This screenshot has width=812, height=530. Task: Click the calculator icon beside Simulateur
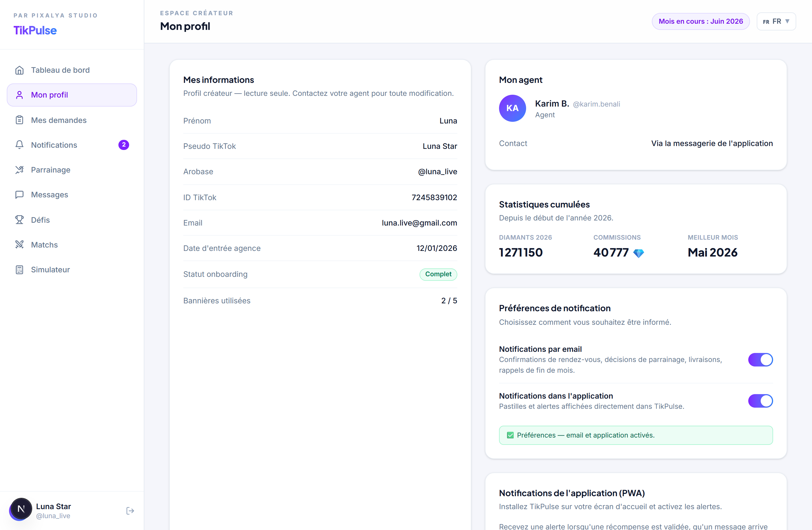pyautogui.click(x=19, y=270)
